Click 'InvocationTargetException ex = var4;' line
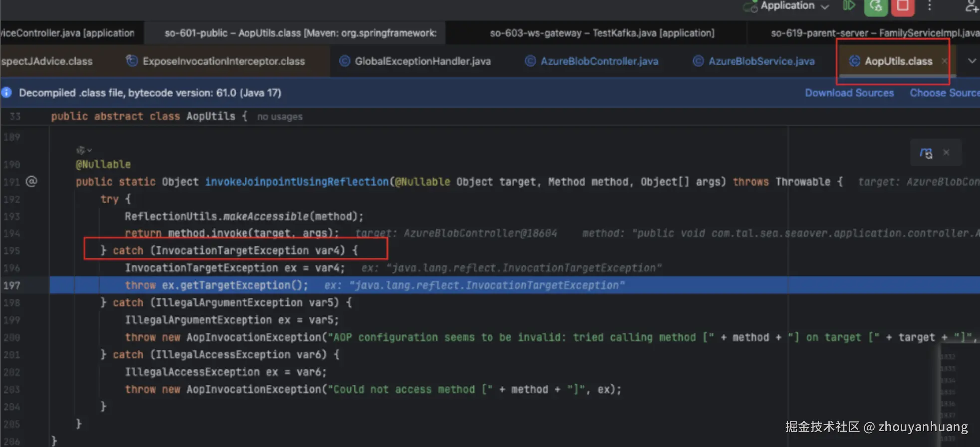This screenshot has height=447, width=980. click(x=235, y=268)
